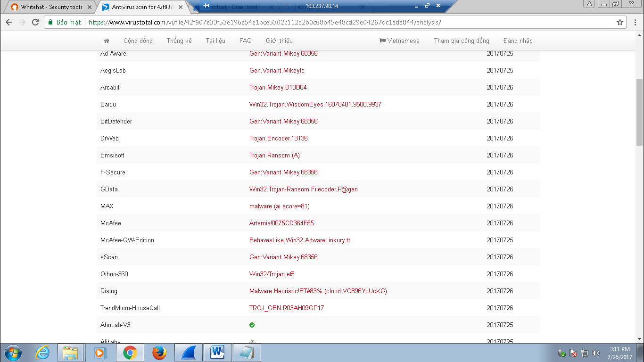The width and height of the screenshot is (644, 362).
Task: Click Tham gia cộng đồng link
Action: click(x=462, y=41)
